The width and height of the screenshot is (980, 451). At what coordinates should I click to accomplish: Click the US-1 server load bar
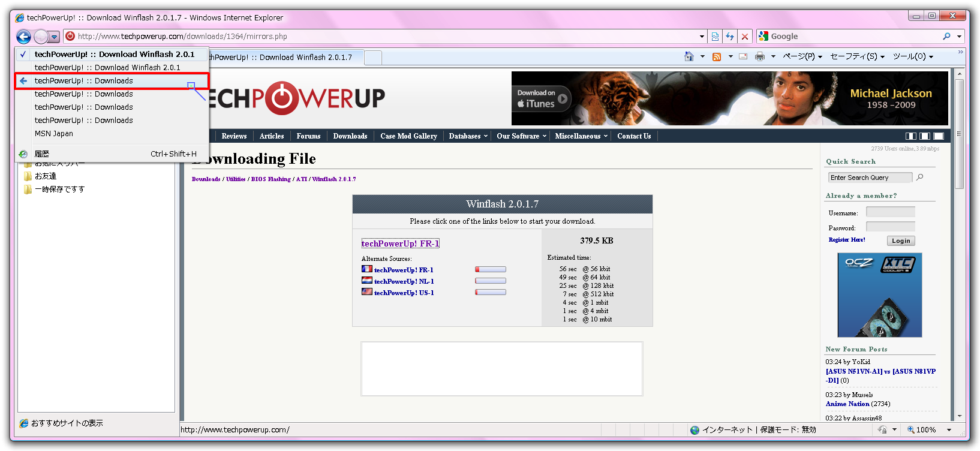point(491,292)
